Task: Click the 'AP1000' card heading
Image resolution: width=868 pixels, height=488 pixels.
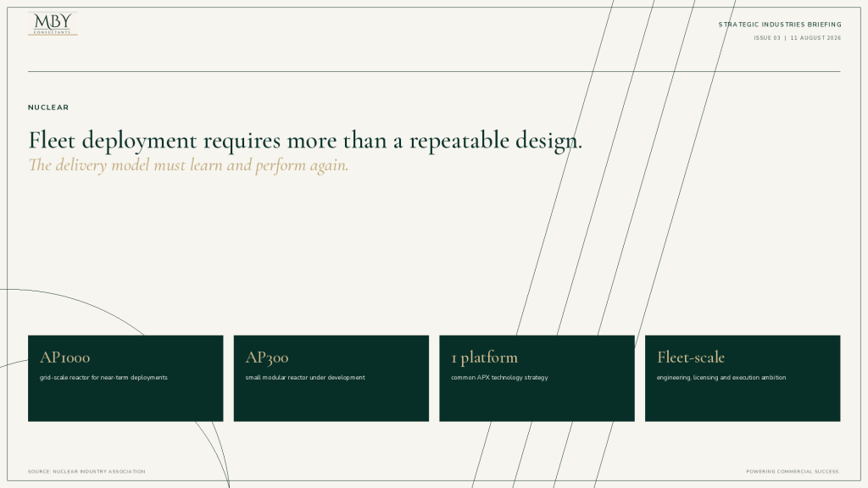Action: click(x=64, y=358)
